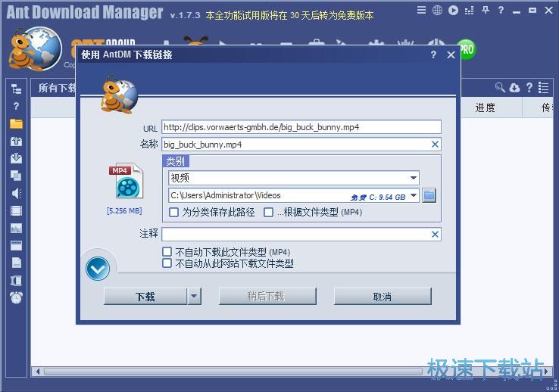559x392 pixels.
Task: Click the ant globe logo in main window
Action: tap(35, 49)
